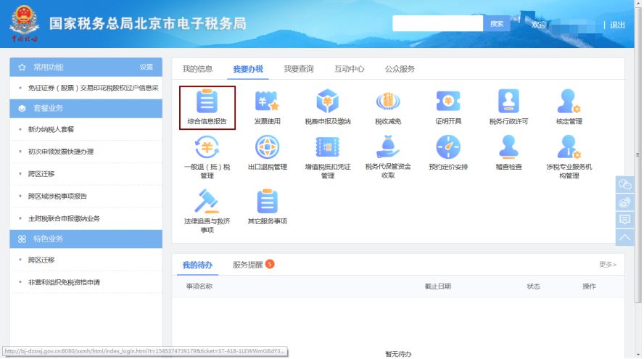Click the star icon beside 常用功能
Screen dimensions: 644x359
coord(22,67)
